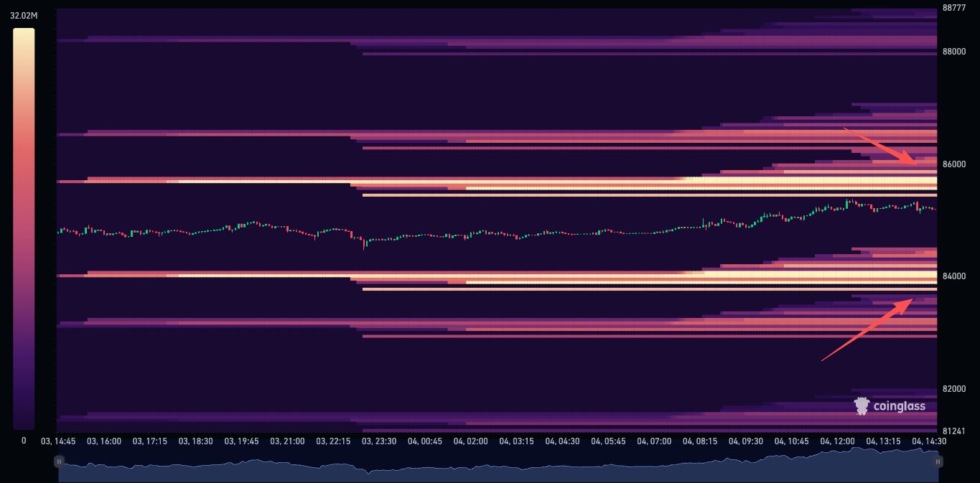Click the 81241 price axis label
The height and width of the screenshot is (483, 980).
(x=953, y=431)
